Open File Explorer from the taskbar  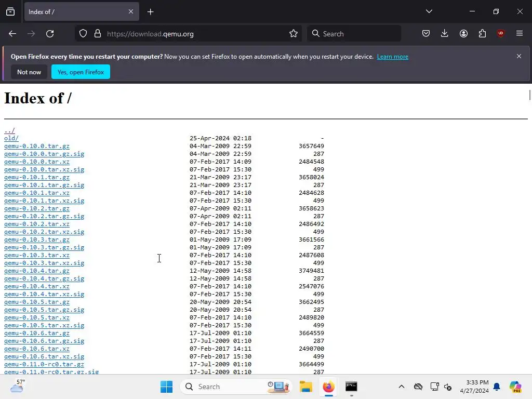pos(305,387)
